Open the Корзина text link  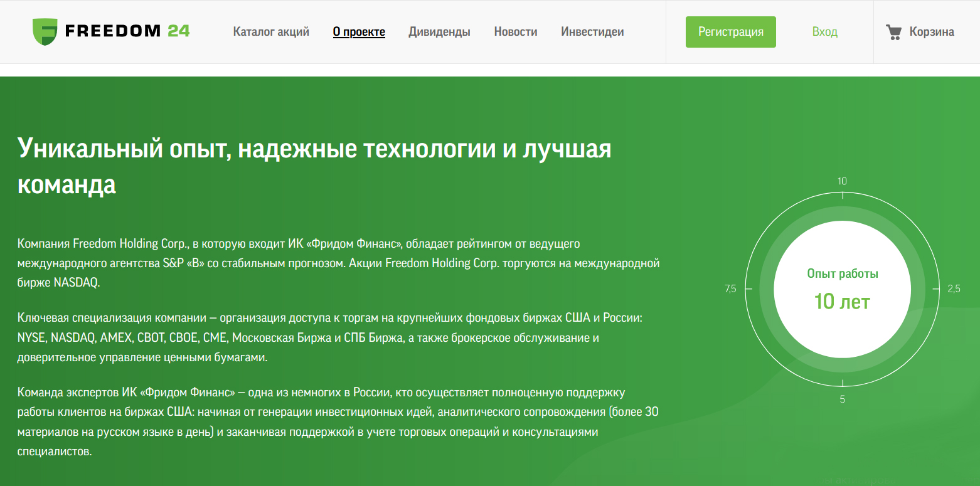point(932,32)
